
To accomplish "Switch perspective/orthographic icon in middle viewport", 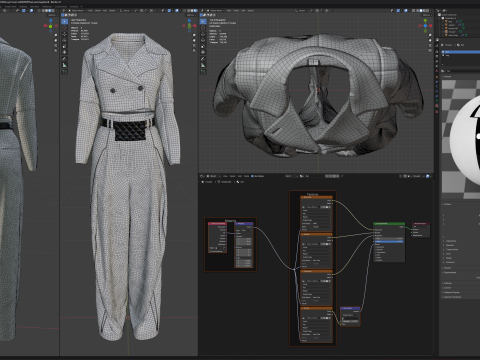I will pos(194,51).
